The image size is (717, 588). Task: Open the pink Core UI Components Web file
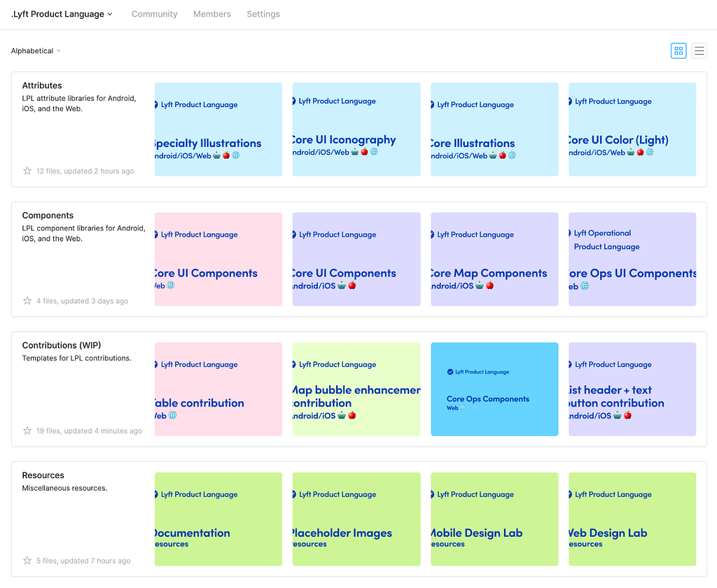tap(218, 259)
